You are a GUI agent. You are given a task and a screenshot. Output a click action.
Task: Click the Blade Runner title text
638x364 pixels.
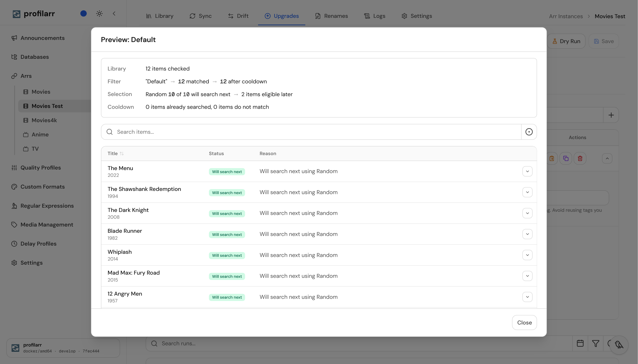[125, 231]
